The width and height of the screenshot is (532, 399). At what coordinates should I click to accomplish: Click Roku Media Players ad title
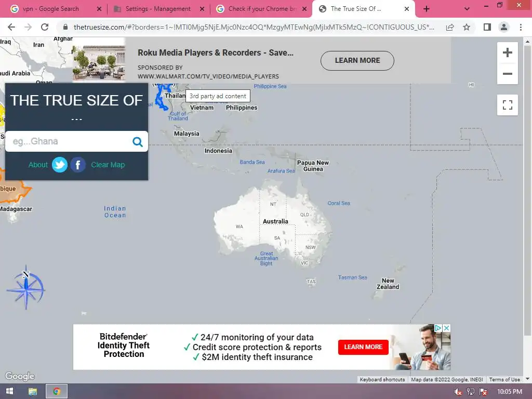click(x=216, y=53)
